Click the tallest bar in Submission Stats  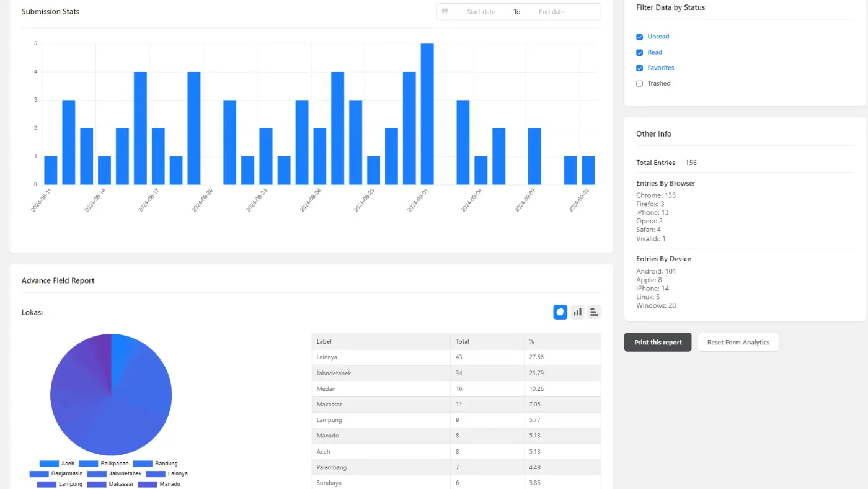click(x=427, y=114)
